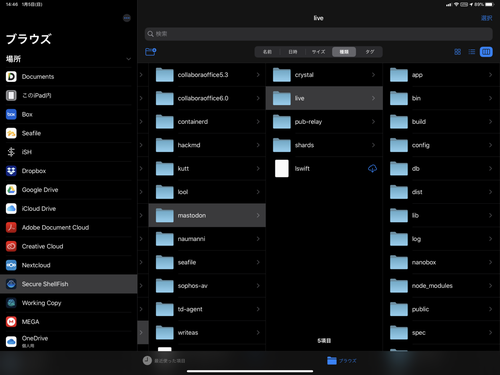Expand hackmd folder chevron
The image size is (500, 375).
[x=258, y=145]
